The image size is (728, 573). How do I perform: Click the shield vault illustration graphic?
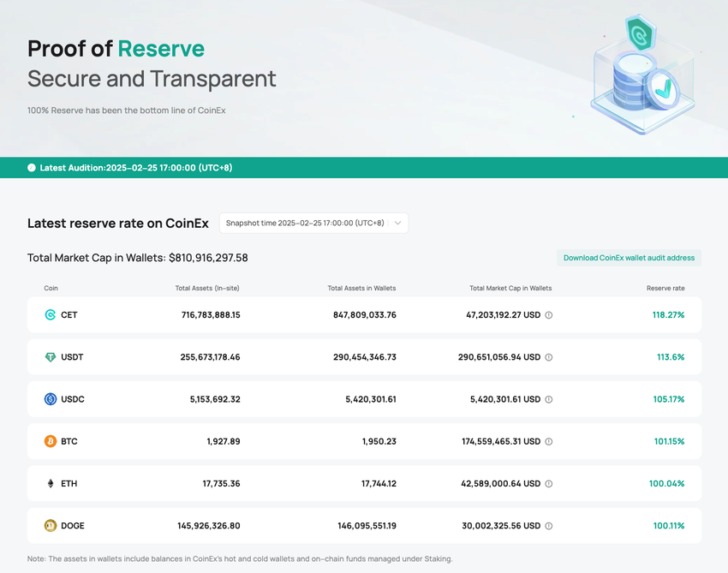tap(643, 75)
